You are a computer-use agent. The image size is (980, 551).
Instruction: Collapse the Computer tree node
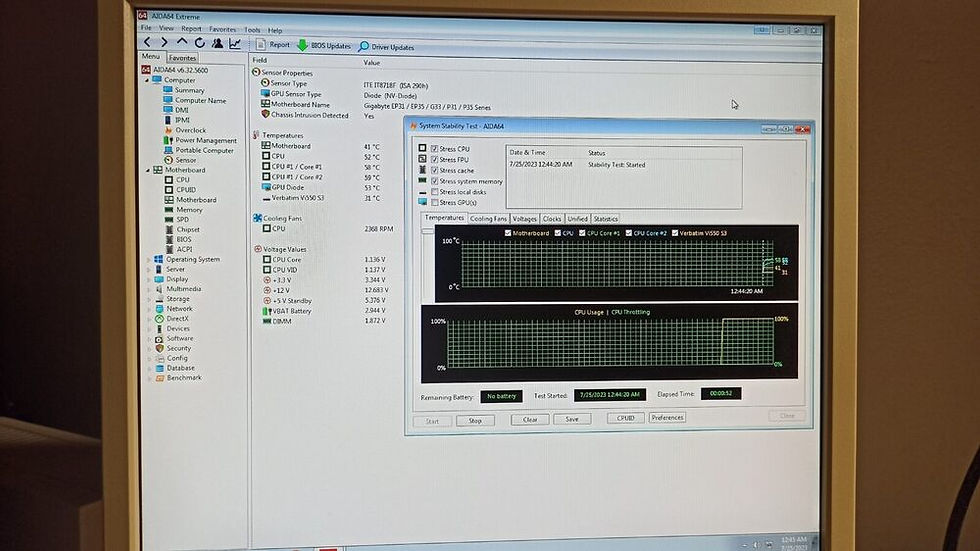coord(148,80)
